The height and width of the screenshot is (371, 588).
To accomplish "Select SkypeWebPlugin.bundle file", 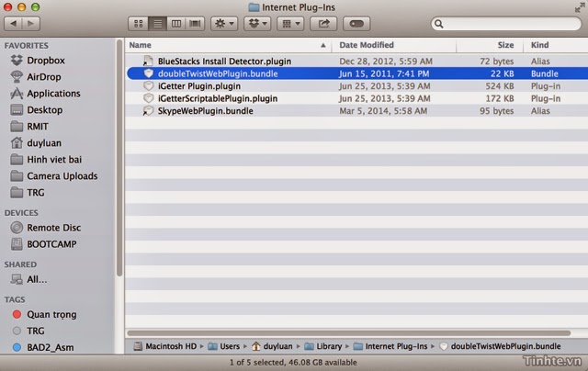I will point(205,111).
